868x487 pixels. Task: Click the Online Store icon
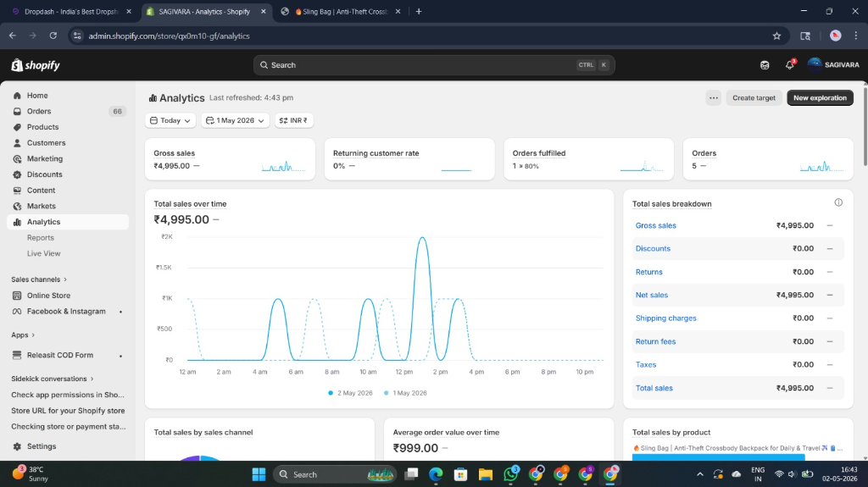[x=17, y=296]
